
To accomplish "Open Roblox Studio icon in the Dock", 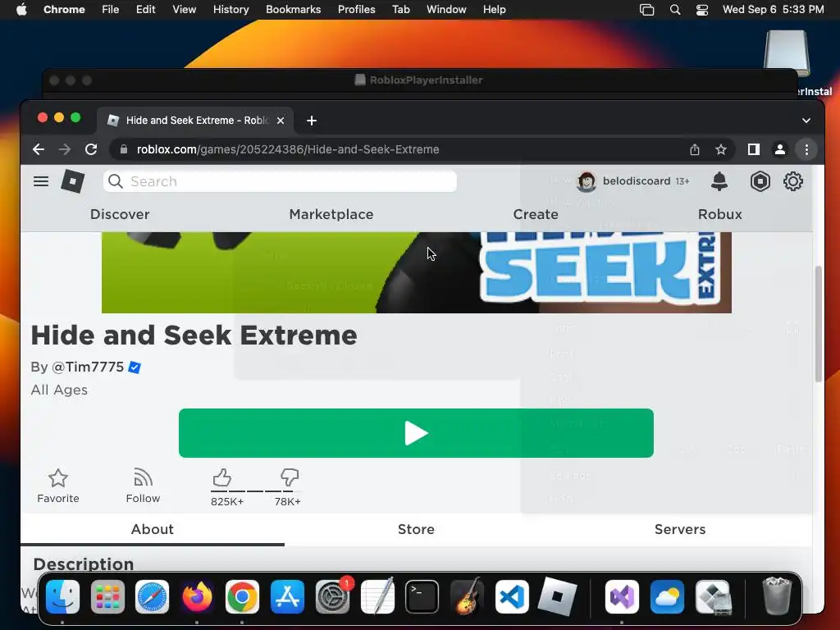I will 557,596.
